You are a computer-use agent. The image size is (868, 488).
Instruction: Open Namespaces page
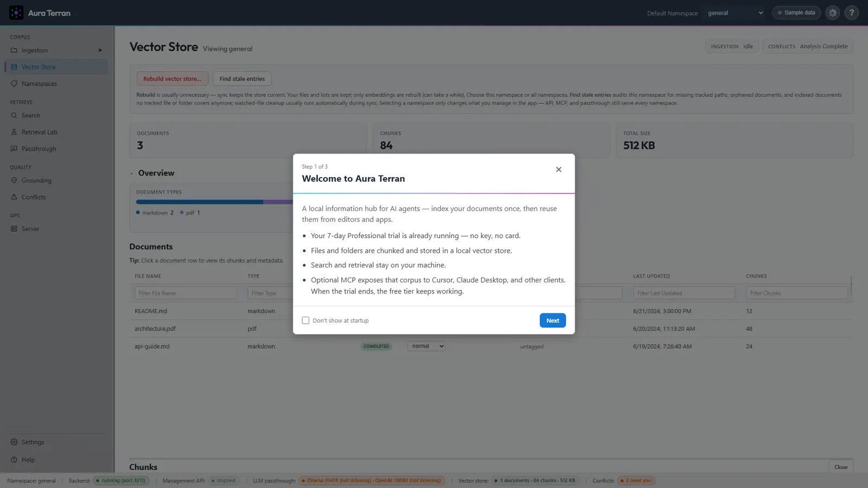[56, 84]
